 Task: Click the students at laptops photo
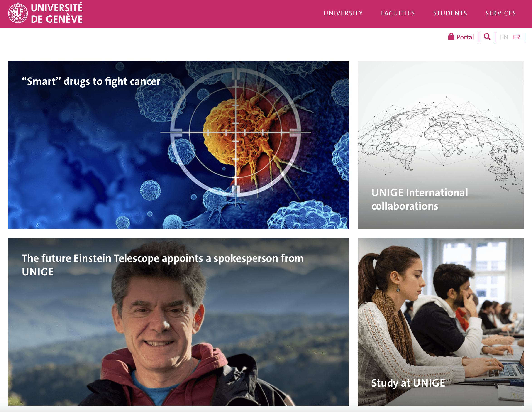441,322
